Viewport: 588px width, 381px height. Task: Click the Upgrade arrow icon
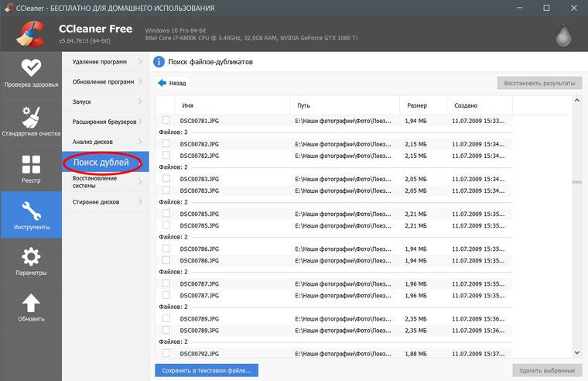coord(31,303)
